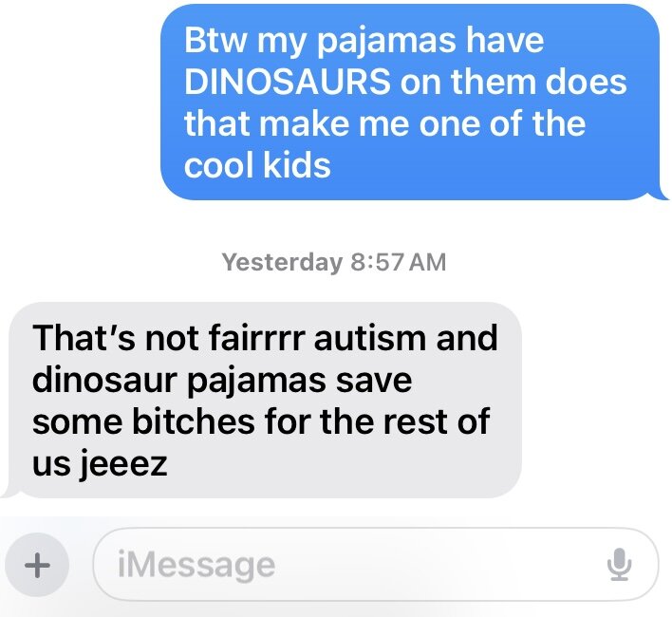Click the tail of the gray bubble

(x=10, y=493)
